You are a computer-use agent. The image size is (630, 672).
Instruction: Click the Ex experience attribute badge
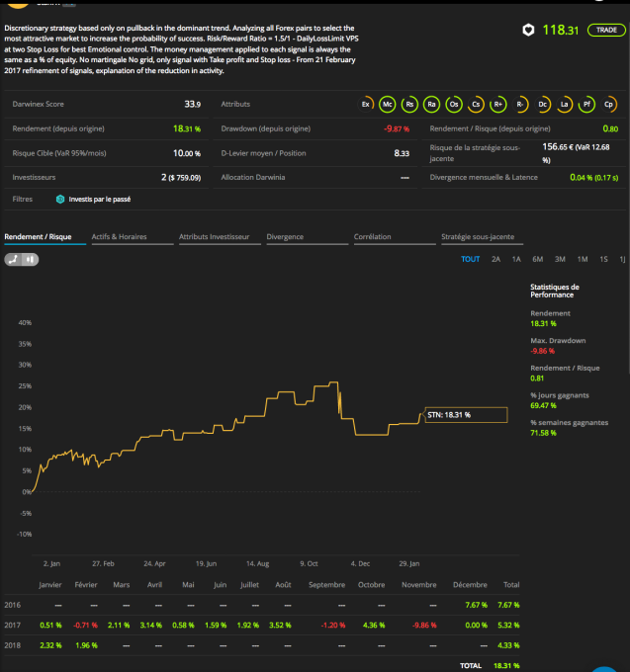point(365,104)
